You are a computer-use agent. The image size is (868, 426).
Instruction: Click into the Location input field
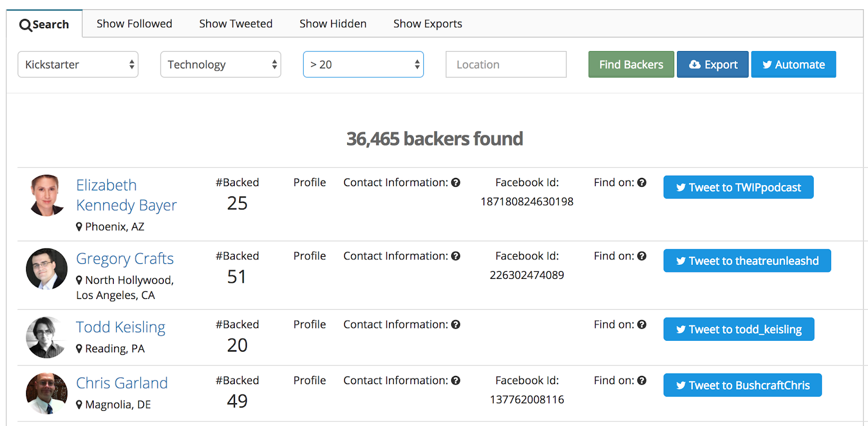click(x=506, y=65)
